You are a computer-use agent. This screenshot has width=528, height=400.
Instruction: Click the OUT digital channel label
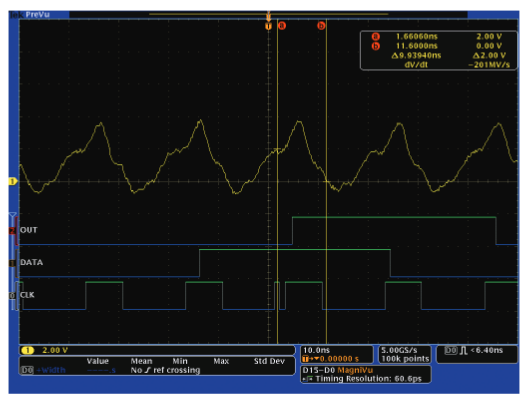pos(29,230)
